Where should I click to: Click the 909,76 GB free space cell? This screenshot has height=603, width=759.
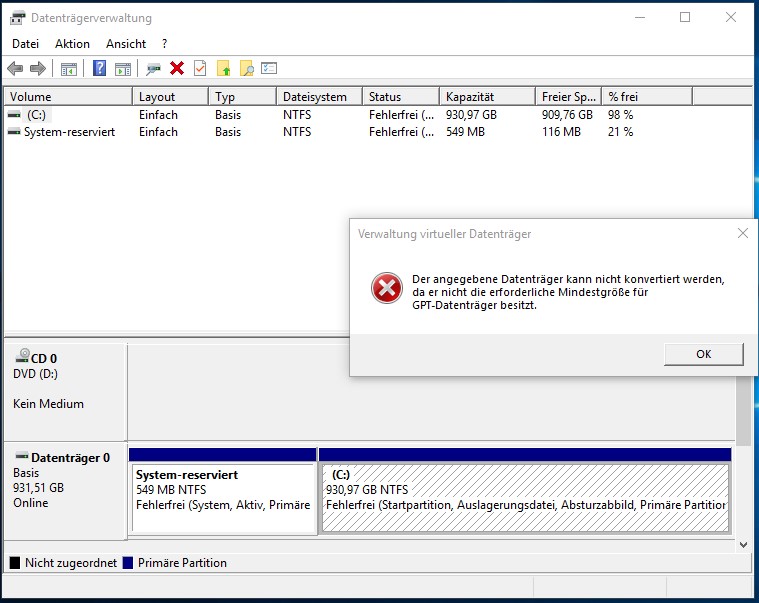pyautogui.click(x=567, y=115)
